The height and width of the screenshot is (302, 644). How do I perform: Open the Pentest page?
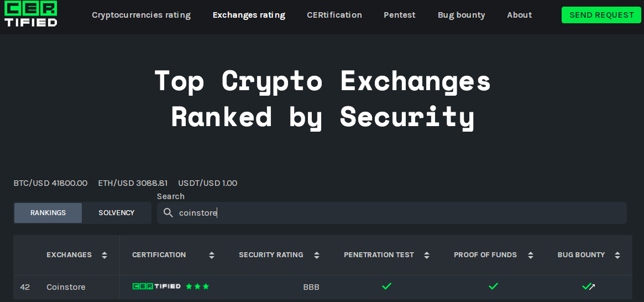tap(400, 15)
